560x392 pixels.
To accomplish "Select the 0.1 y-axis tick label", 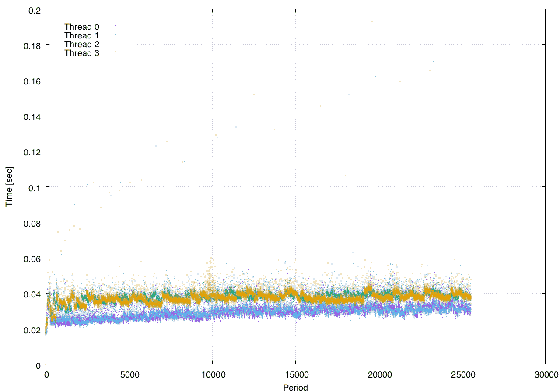I will click(34, 187).
